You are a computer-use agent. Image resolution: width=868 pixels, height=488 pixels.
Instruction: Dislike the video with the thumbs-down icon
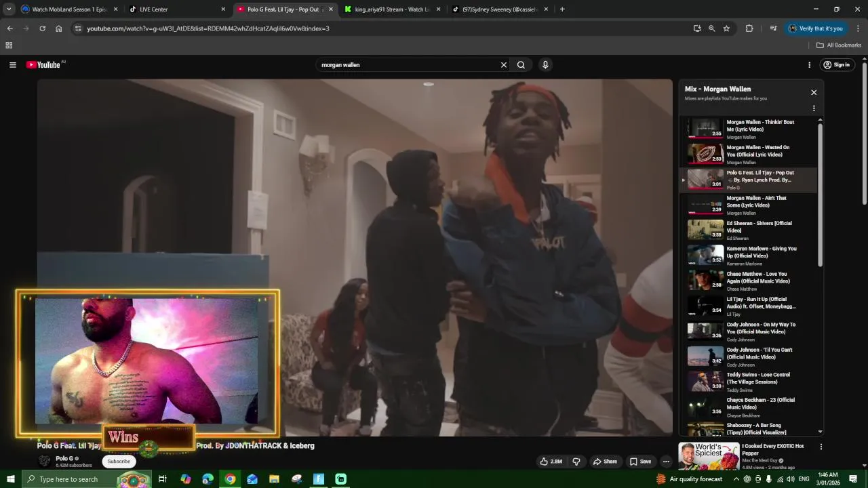pos(576,462)
